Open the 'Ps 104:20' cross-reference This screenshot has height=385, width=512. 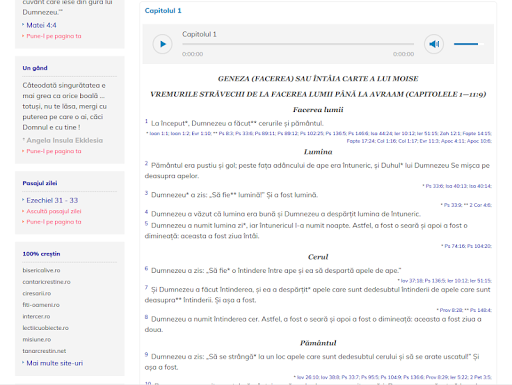[479, 246]
